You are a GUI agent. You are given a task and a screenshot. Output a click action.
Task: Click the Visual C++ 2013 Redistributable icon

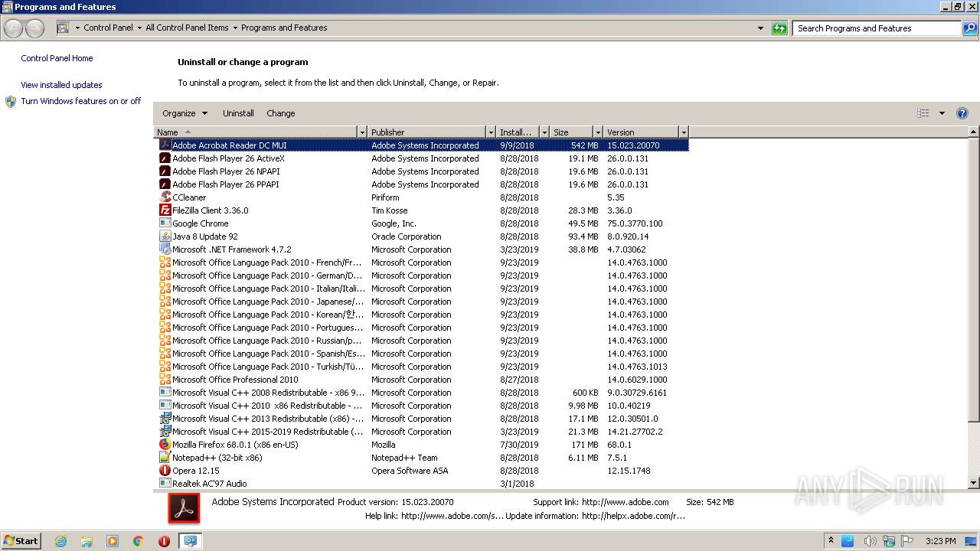(x=165, y=419)
